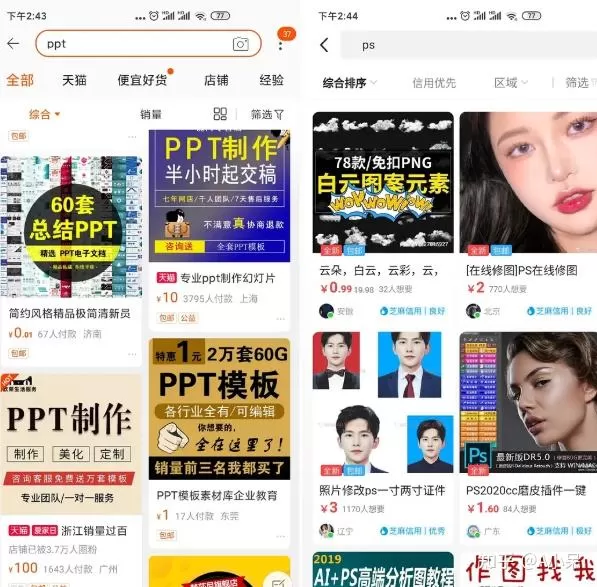Open listing PPT模板素材库企业教育
Viewport: 597px width, 587px height.
point(217,496)
